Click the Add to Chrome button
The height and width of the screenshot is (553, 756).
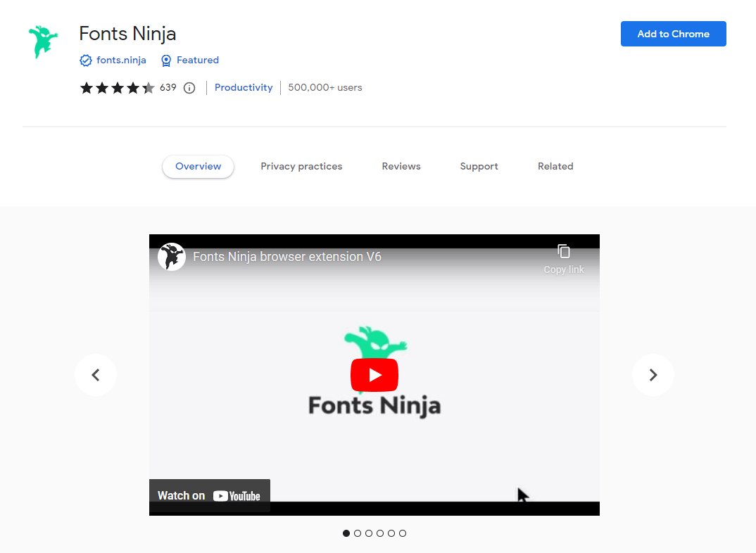673,34
